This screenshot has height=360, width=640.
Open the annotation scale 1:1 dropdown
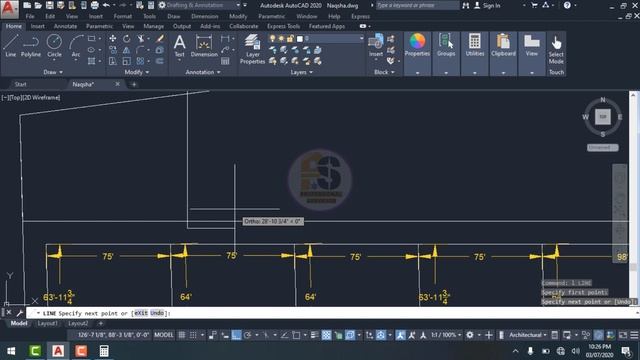pos(446,335)
